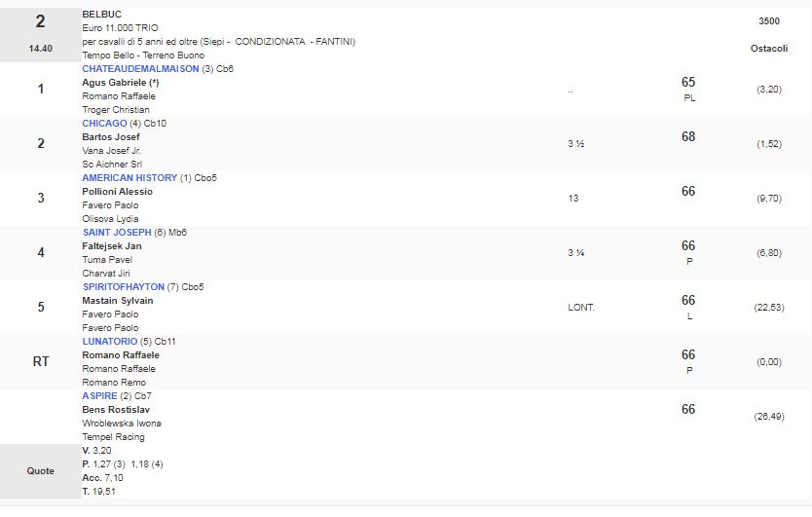Click the Ostacoli race type label
This screenshot has height=517, width=812.
769,49
